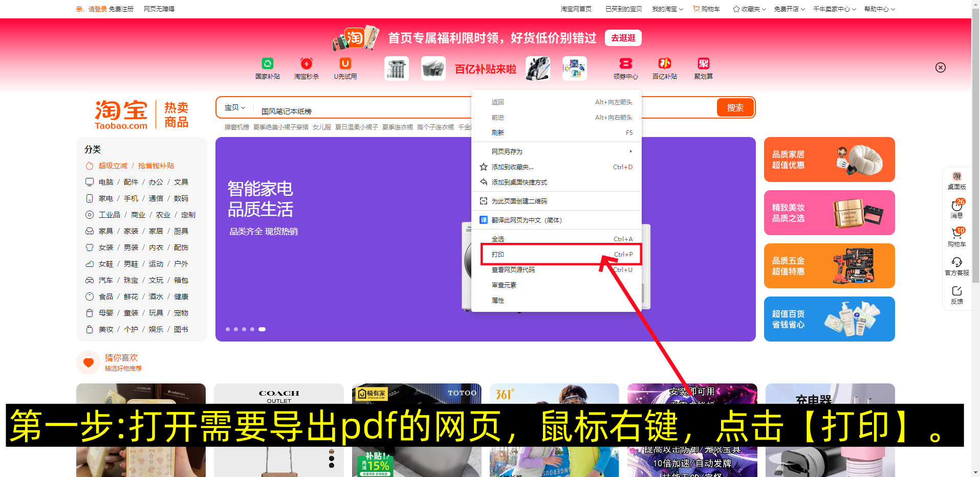Click the star icon for 添加到收藏夹
This screenshot has height=477, width=980.
[x=483, y=167]
